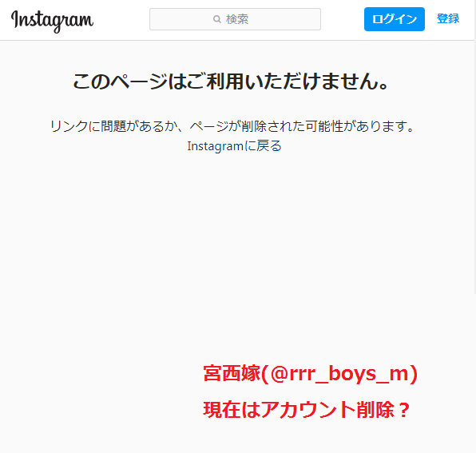Click the Instagram wordmark logo
The width and height of the screenshot is (476, 453).
pyautogui.click(x=52, y=21)
